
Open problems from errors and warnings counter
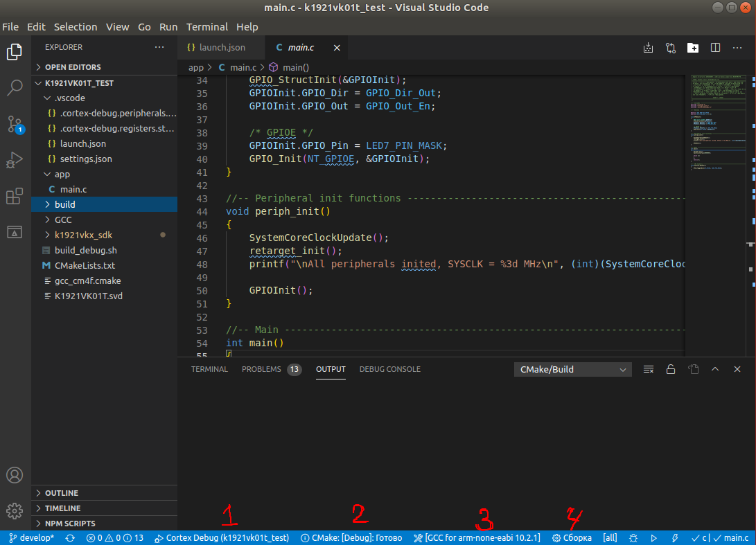tap(115, 538)
